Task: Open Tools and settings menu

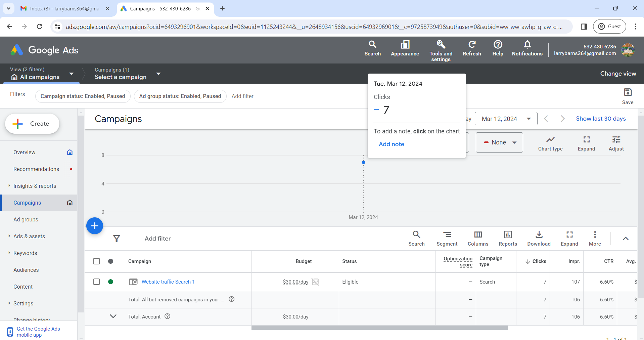Action: pos(441,51)
